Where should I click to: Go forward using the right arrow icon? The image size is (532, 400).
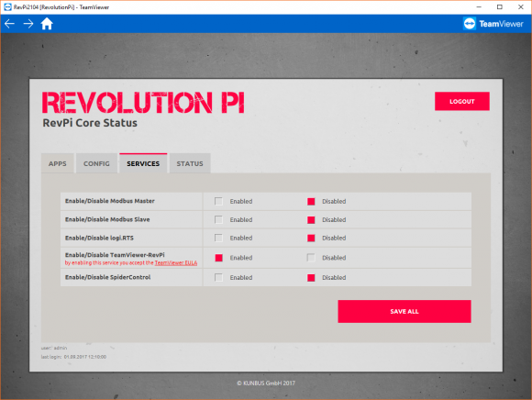point(28,24)
